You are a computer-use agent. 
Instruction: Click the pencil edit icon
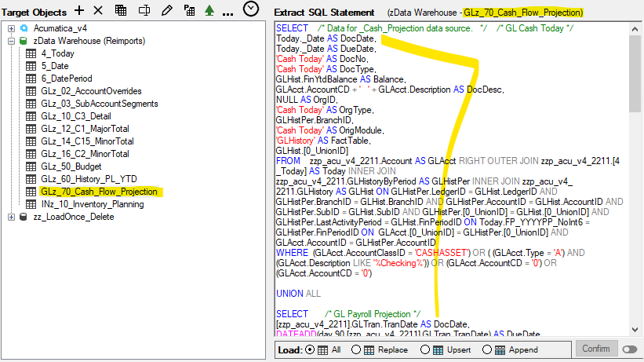pos(166,10)
